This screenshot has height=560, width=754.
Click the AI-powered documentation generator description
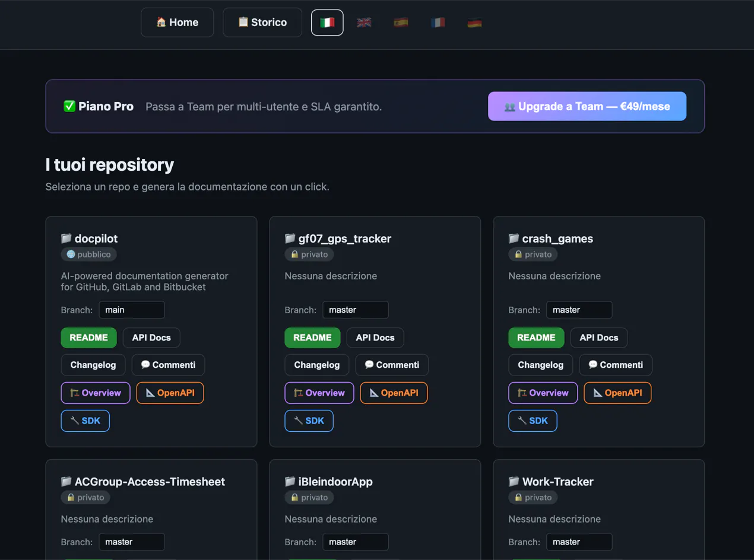pos(145,281)
